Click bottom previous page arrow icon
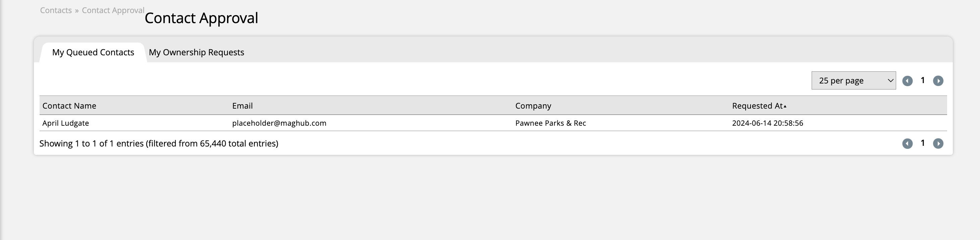Screen dimensions: 980x240 point(907,143)
